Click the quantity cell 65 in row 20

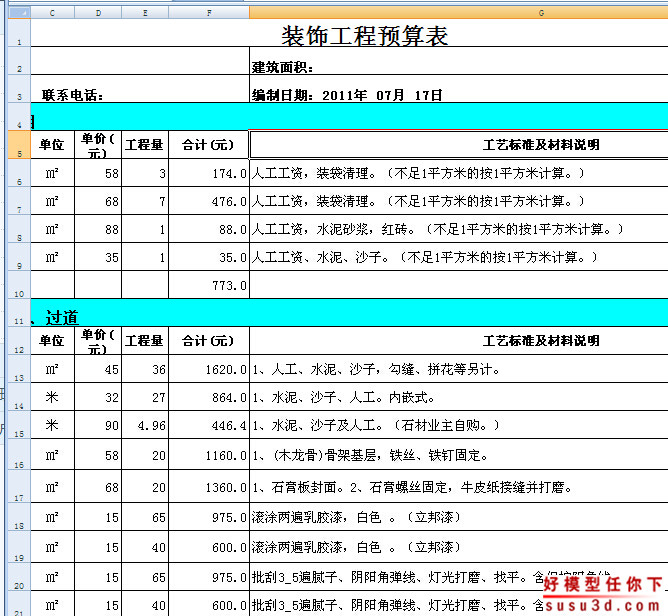(145, 577)
